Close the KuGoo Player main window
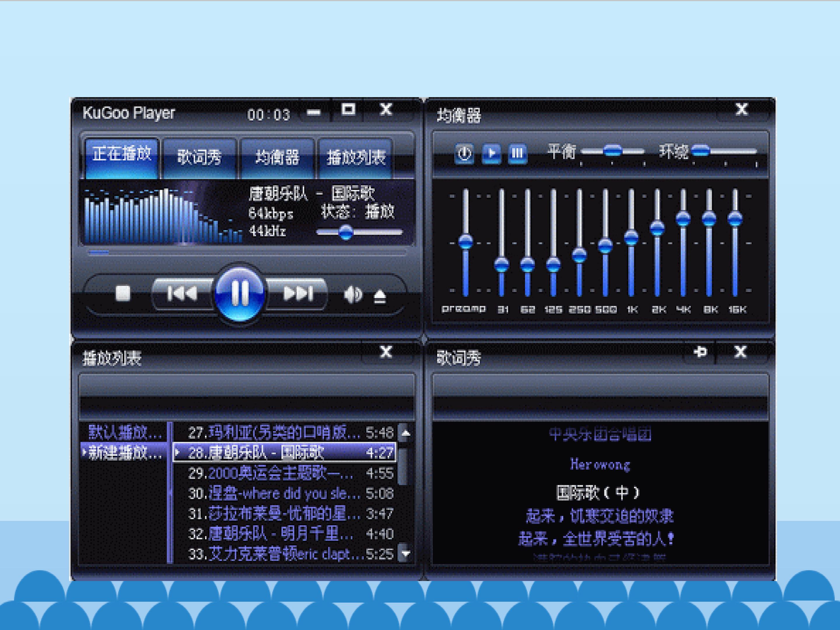This screenshot has width=840, height=630. (386, 110)
